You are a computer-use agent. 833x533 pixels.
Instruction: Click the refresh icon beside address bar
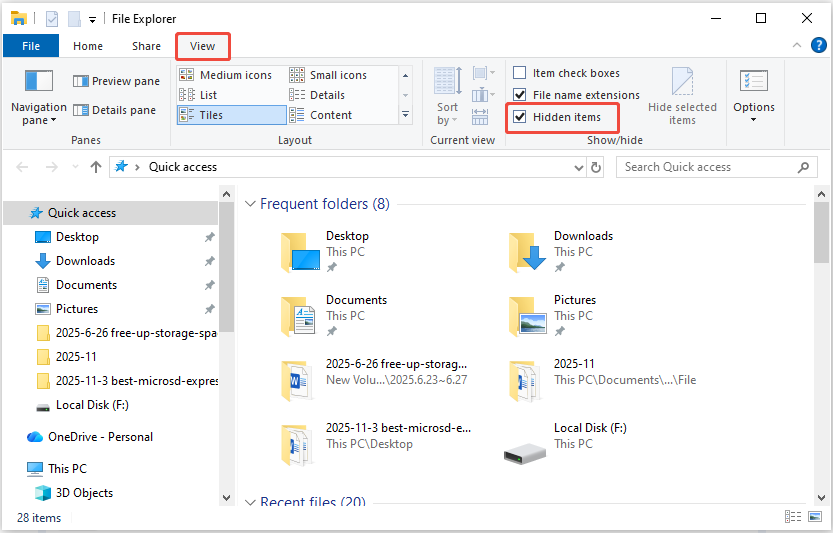pyautogui.click(x=596, y=167)
